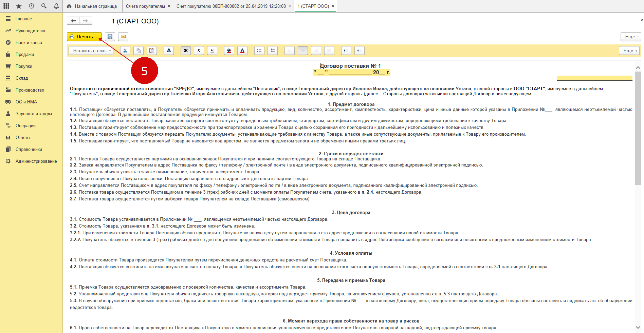Click heading 4. Условия оплаты
Screen dimensions: 644x333
351,253
